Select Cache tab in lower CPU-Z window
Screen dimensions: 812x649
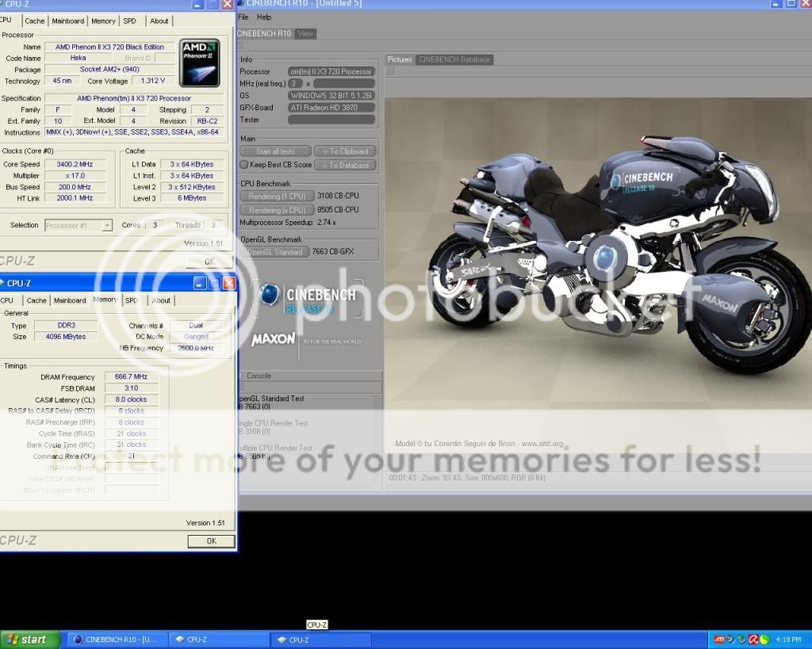point(36,300)
